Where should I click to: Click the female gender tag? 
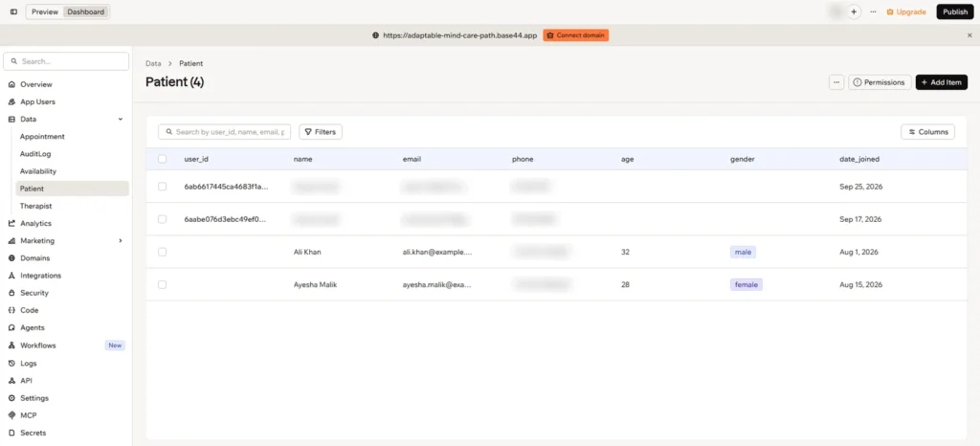point(746,285)
